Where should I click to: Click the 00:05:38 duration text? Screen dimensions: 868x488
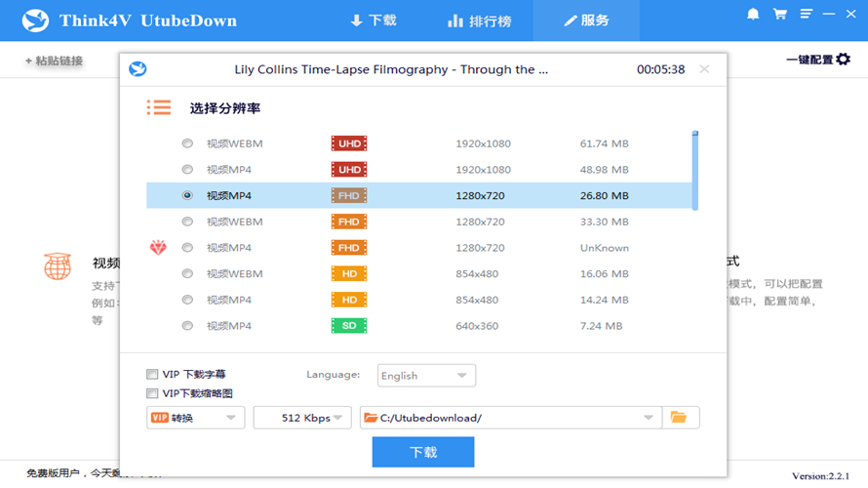pyautogui.click(x=660, y=69)
